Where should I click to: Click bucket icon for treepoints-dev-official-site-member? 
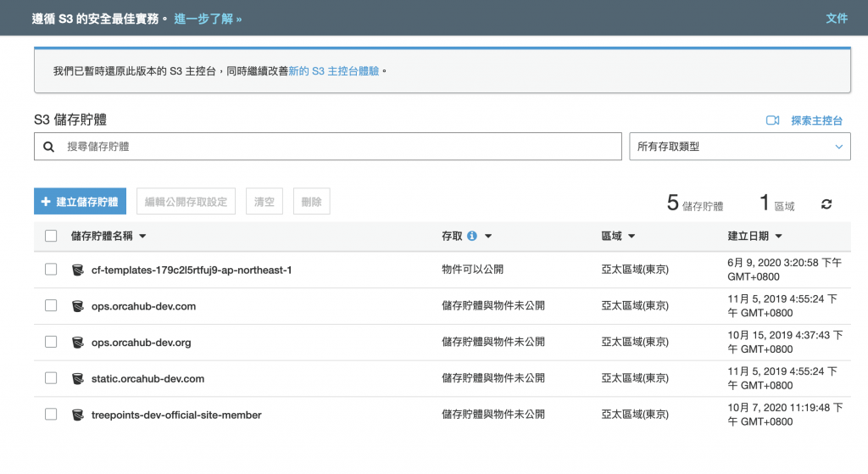(x=78, y=415)
